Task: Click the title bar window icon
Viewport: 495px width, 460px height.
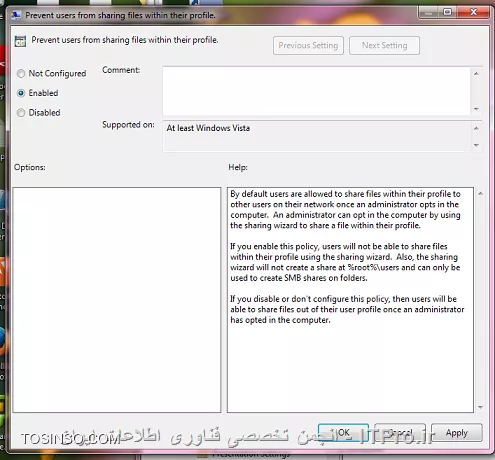Action: click(x=15, y=15)
